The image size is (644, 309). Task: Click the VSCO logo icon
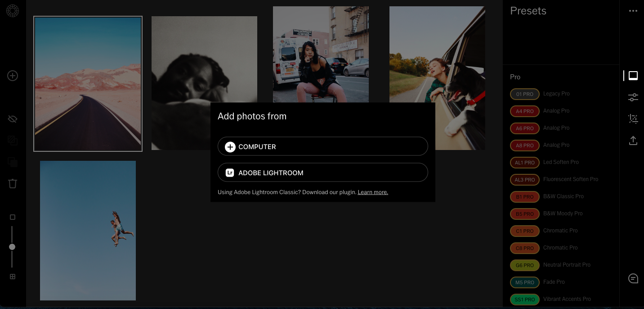[13, 11]
